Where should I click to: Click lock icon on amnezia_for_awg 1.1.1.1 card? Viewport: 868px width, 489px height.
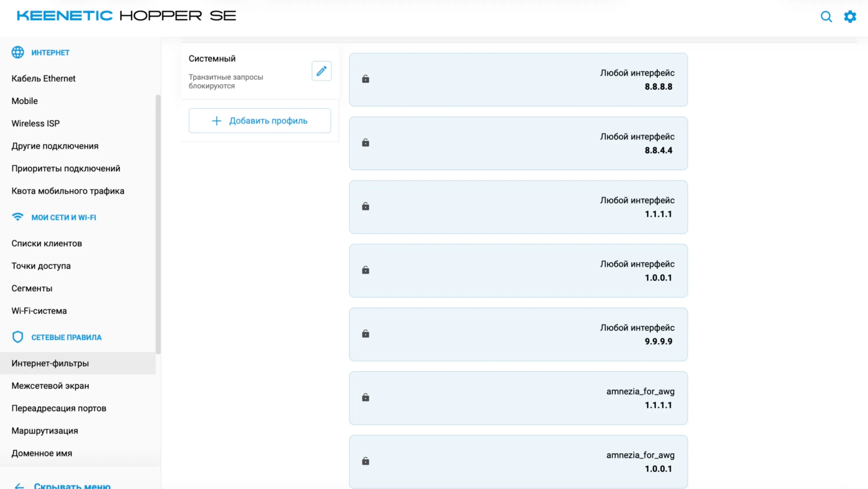tap(366, 397)
